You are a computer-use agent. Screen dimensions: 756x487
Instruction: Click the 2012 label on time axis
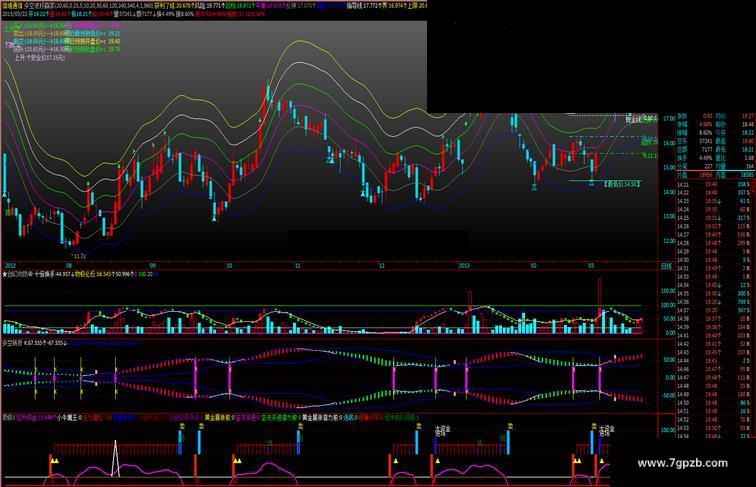click(x=10, y=266)
